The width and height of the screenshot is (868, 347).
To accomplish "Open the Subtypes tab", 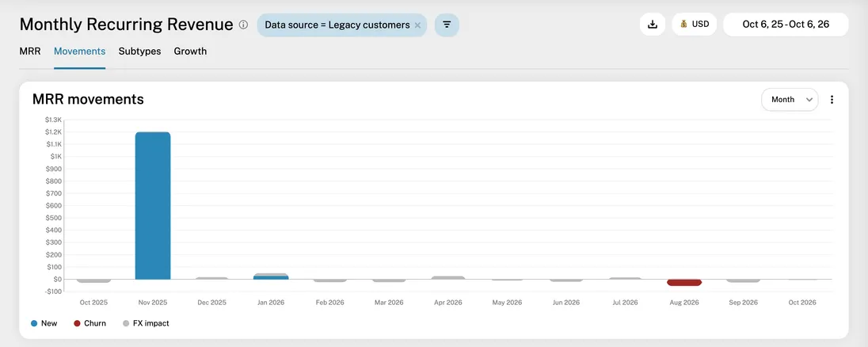I will click(139, 51).
